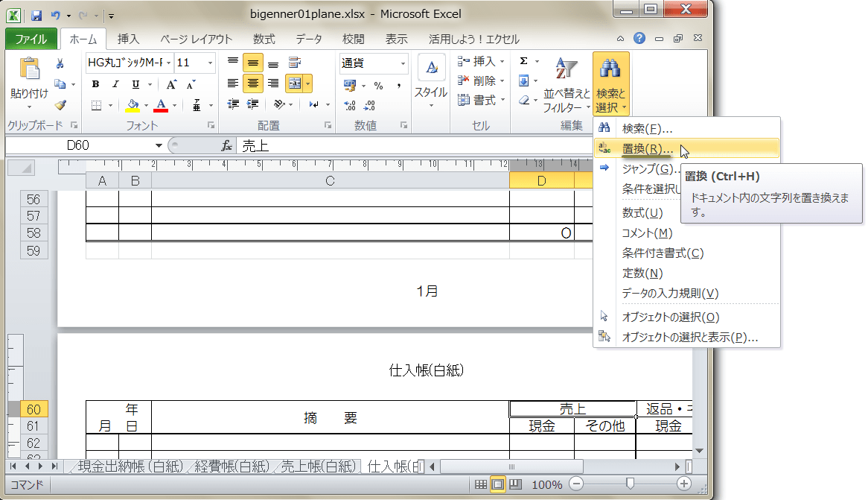
Task: Open the fill color dropdown arrow
Action: coord(146,105)
